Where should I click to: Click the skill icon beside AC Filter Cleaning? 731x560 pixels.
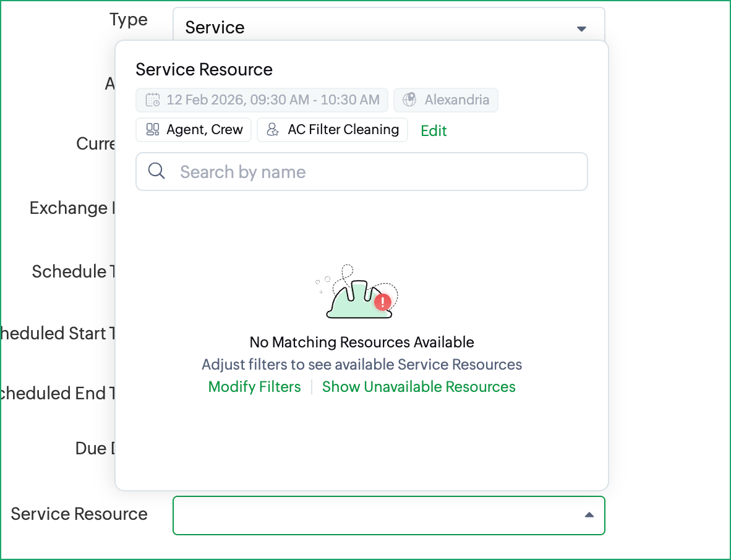273,130
